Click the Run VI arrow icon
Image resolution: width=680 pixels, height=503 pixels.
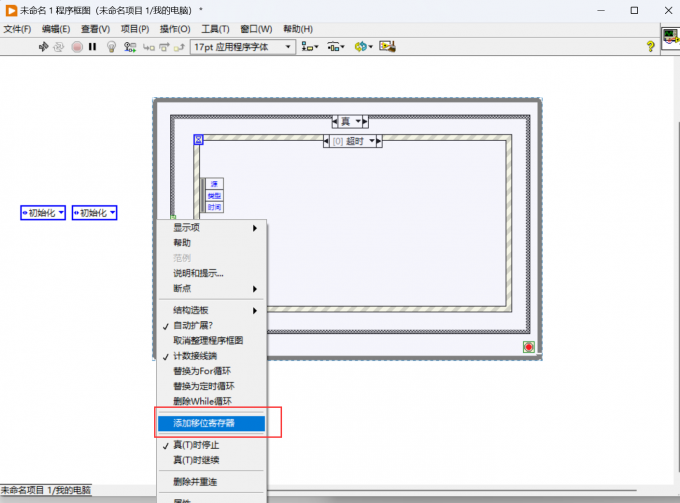43,46
